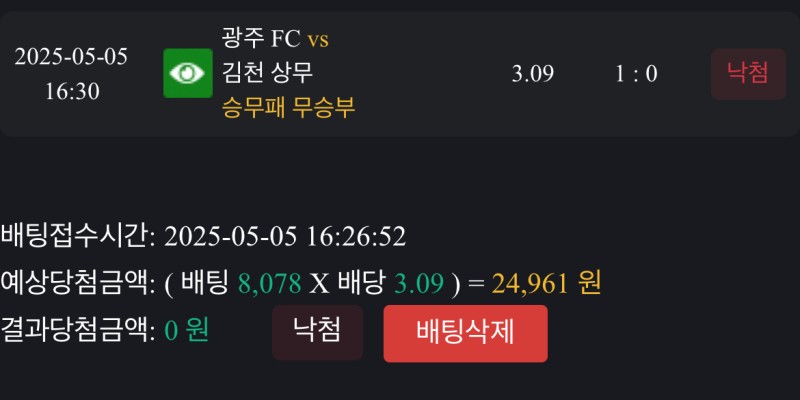Click the green eye icon
Viewport: 800px width, 400px height.
188,73
